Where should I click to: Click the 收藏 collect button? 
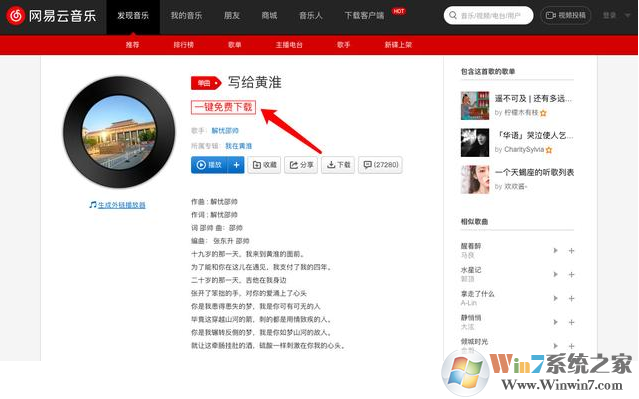pos(264,165)
